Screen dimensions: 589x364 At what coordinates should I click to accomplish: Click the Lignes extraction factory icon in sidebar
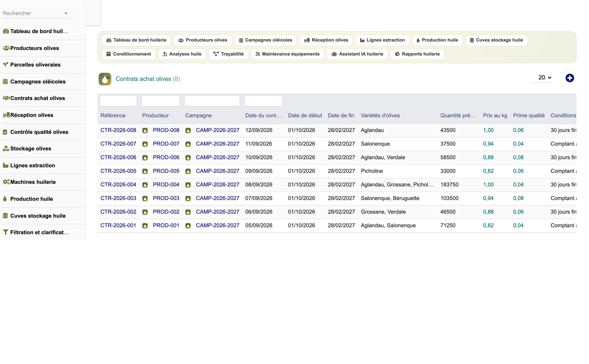pyautogui.click(x=6, y=165)
